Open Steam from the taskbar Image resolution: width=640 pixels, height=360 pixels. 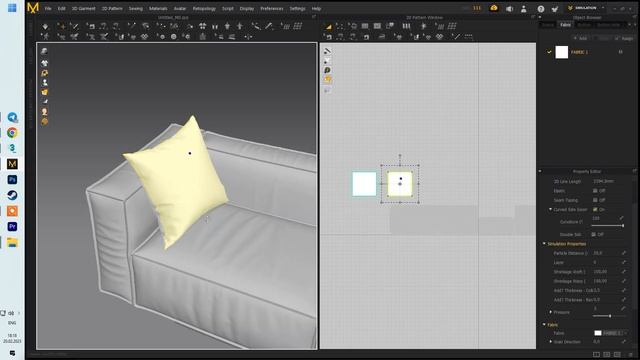(12, 195)
